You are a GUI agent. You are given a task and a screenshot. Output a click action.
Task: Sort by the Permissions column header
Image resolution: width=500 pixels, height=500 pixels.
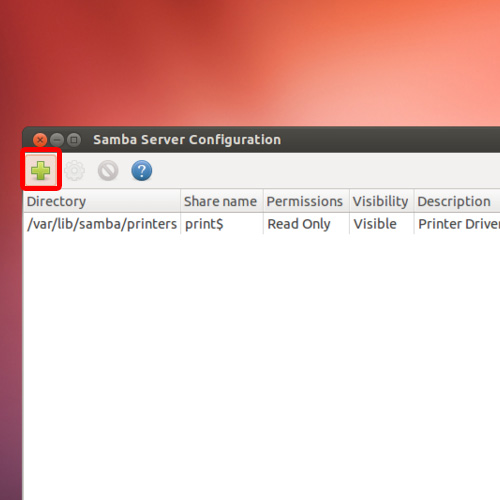[x=306, y=201]
